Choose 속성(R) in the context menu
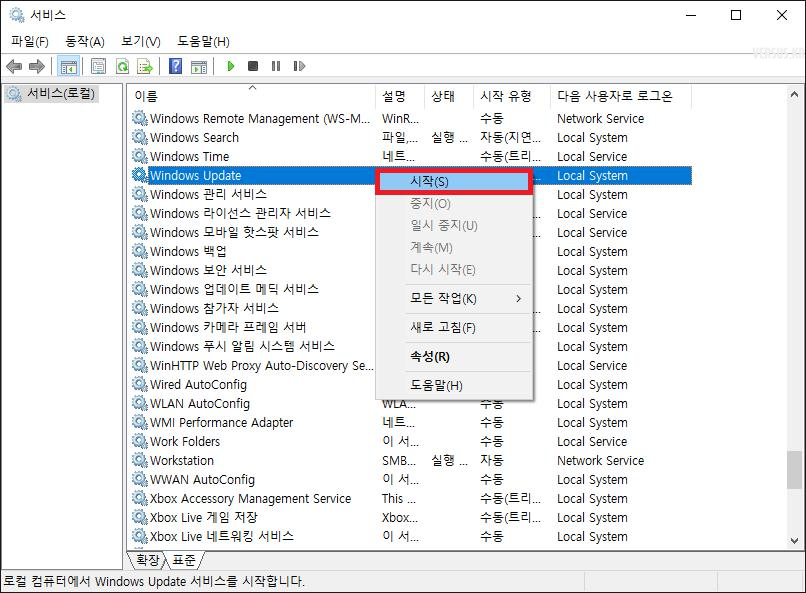The image size is (806, 593). pos(454,357)
